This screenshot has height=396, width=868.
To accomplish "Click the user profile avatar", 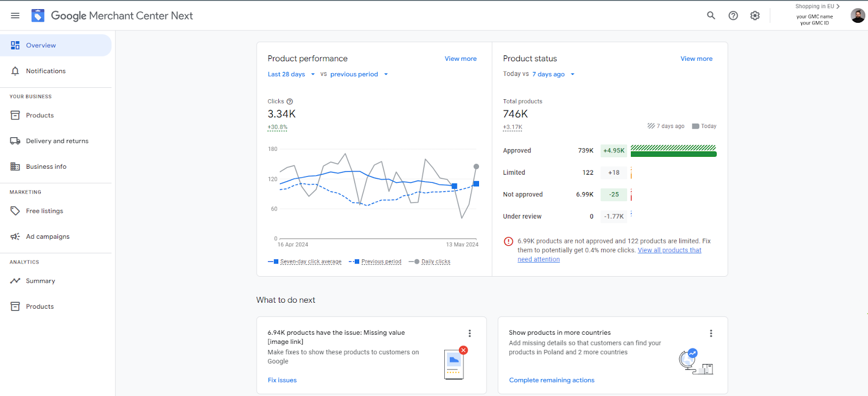I will 857,16.
